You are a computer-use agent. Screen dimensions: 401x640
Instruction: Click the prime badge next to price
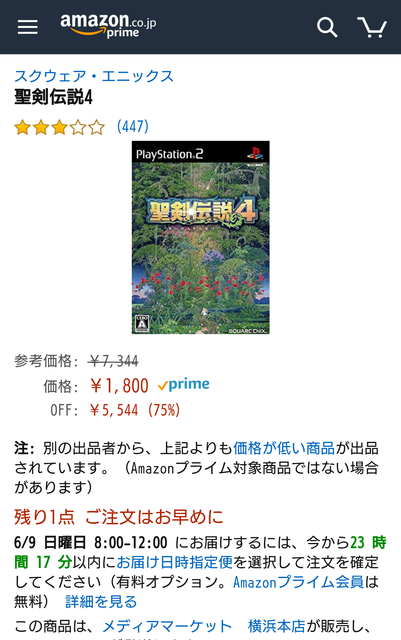(x=184, y=385)
